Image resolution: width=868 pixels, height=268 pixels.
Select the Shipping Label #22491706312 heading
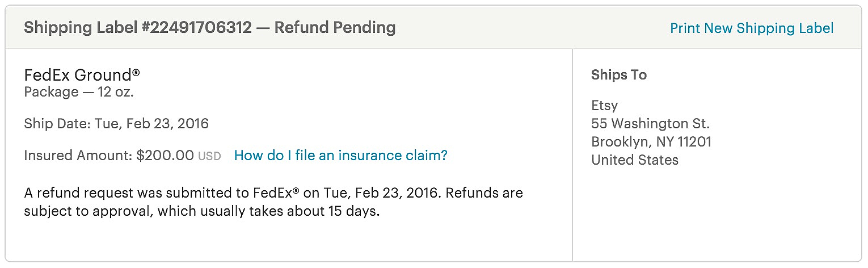138,27
